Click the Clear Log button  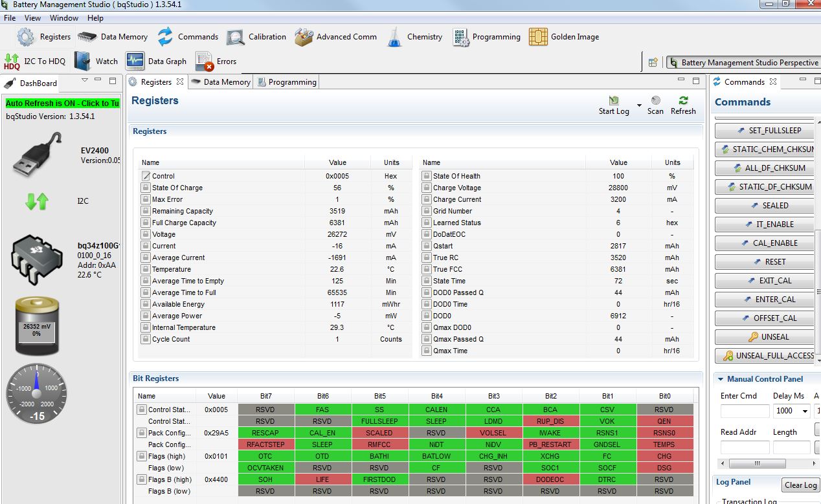[x=800, y=485]
